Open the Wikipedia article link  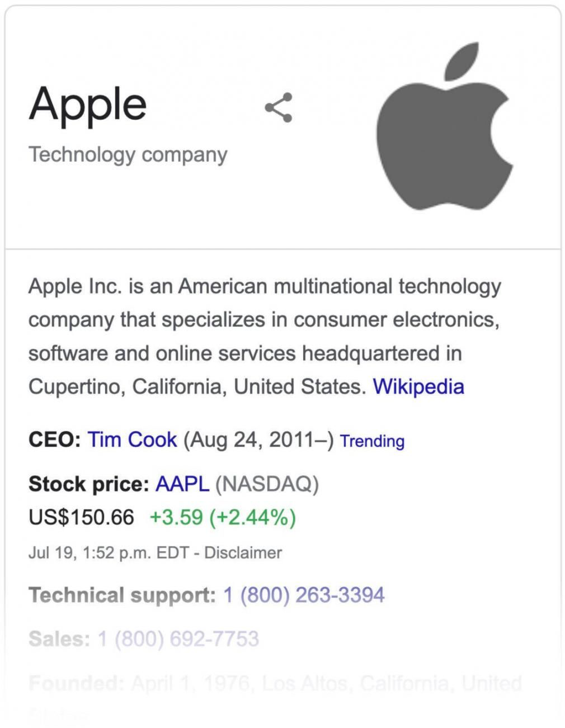pos(418,386)
